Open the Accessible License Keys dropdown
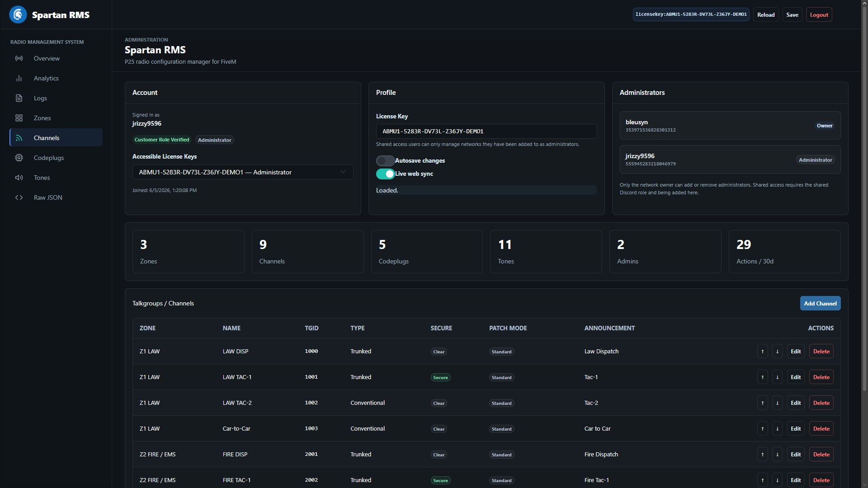Screen dimensions: 868x488 (243, 172)
